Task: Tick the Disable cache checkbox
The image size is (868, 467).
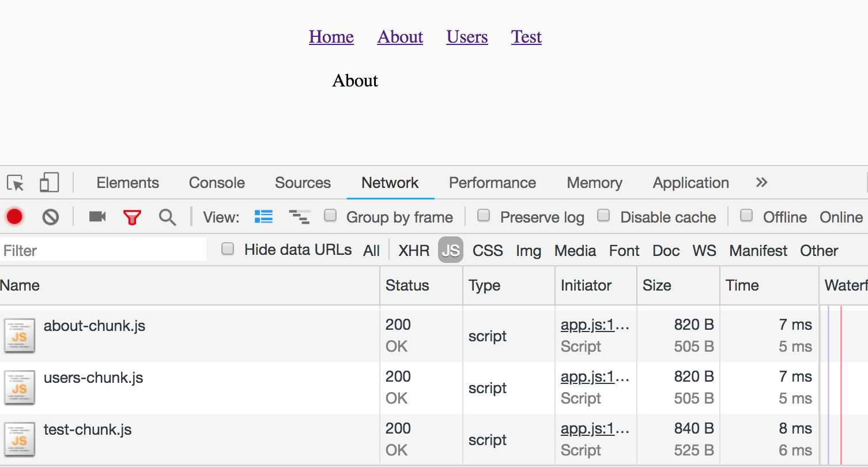Action: [603, 216]
